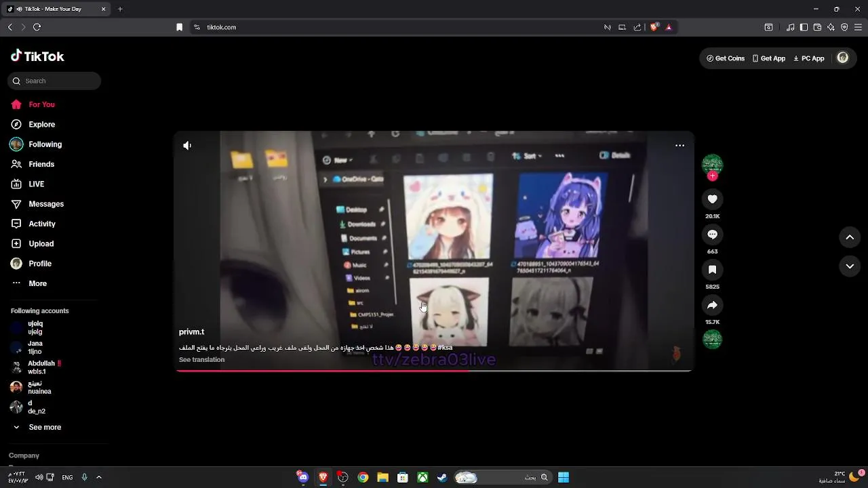This screenshot has width=868, height=488.
Task: Open the profile avatar at top right
Action: (x=843, y=58)
